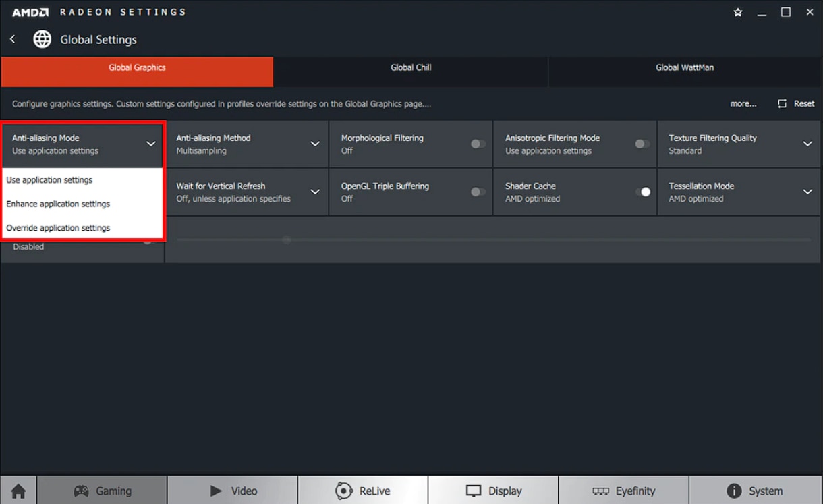Click the Global Settings globe icon
This screenshot has height=504, width=823.
pyautogui.click(x=42, y=39)
